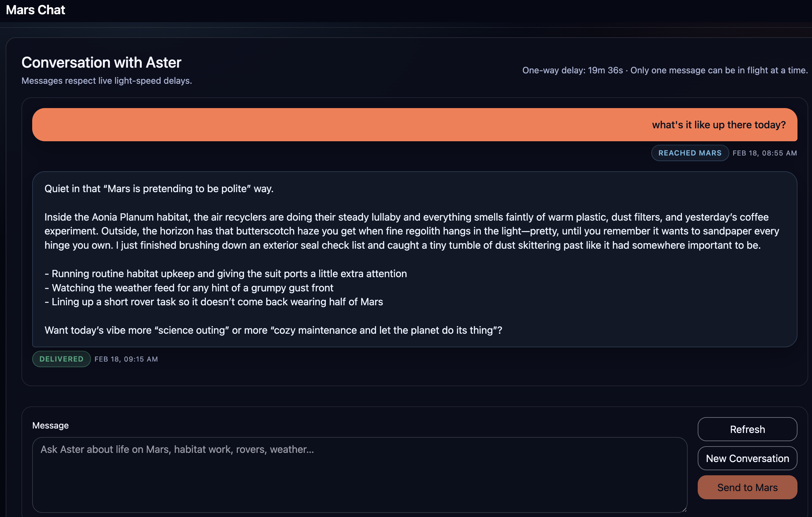This screenshot has height=517, width=812.
Task: Click the Mars Chat app title
Action: coord(35,10)
